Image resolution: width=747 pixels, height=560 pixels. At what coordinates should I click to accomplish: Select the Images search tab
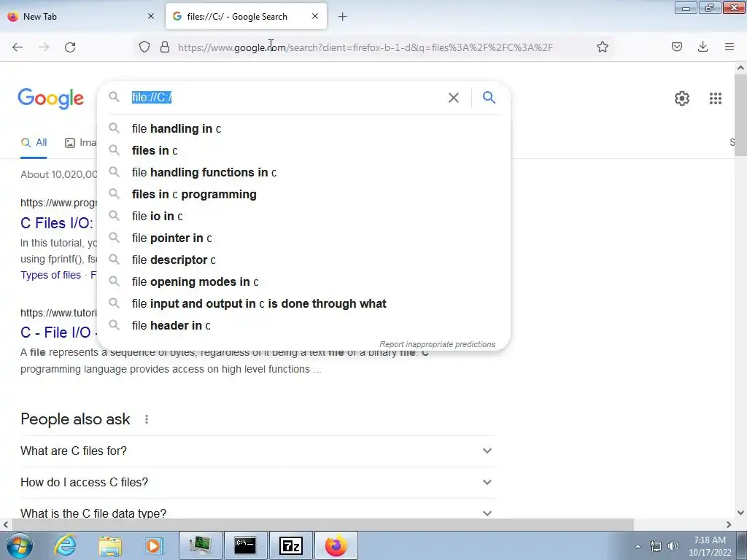point(80,142)
